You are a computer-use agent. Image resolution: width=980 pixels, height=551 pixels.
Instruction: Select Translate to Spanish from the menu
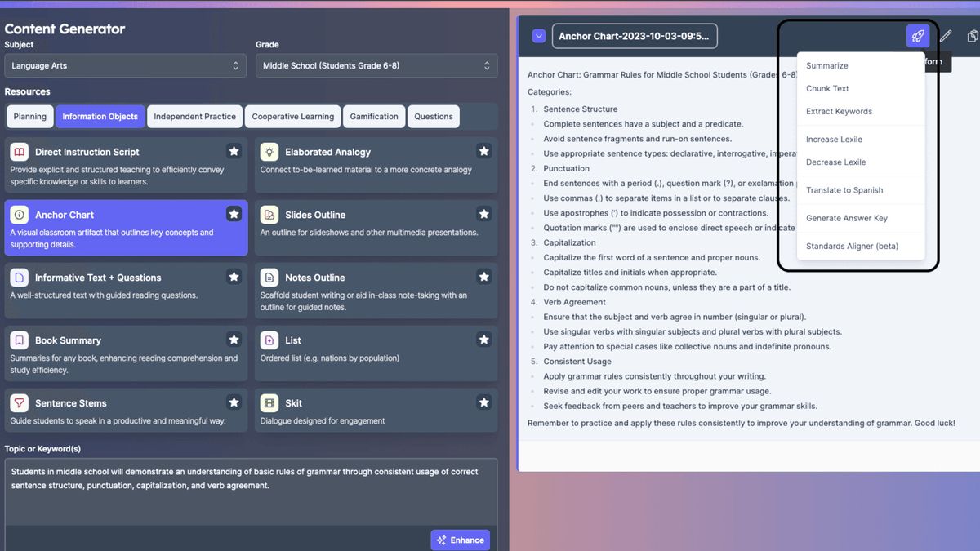point(843,190)
